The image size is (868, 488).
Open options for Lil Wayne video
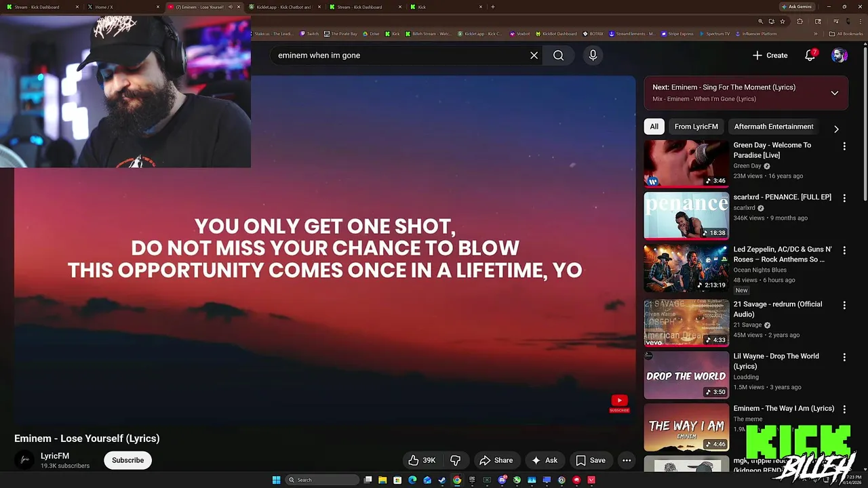click(844, 357)
